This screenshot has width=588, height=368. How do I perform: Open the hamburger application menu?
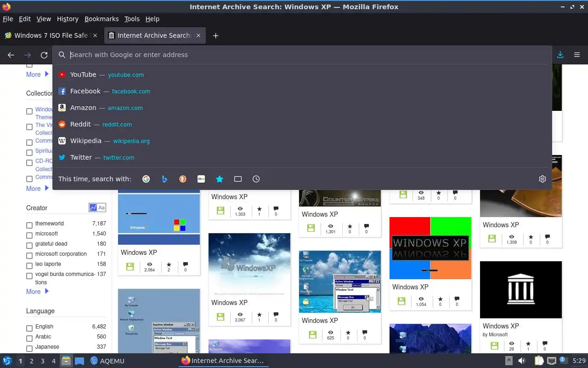tap(577, 55)
